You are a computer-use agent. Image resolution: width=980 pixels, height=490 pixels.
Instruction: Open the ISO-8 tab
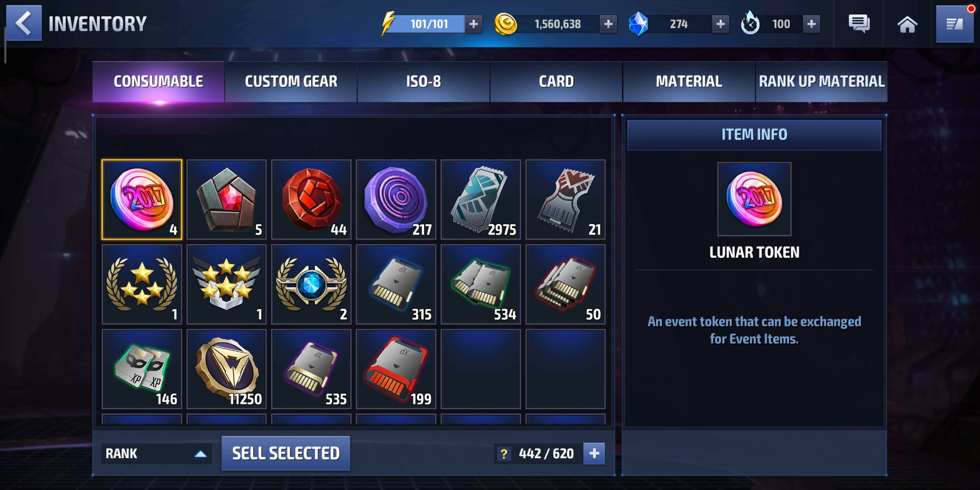pos(424,82)
